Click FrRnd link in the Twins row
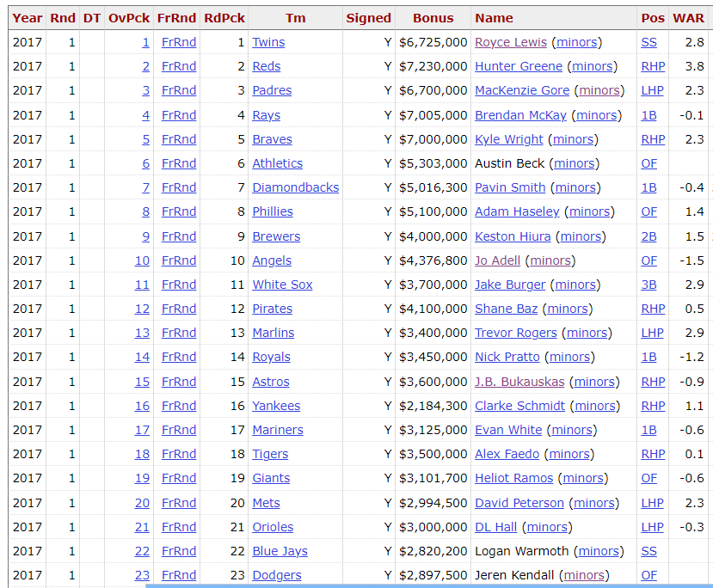The image size is (713, 588). [x=178, y=42]
